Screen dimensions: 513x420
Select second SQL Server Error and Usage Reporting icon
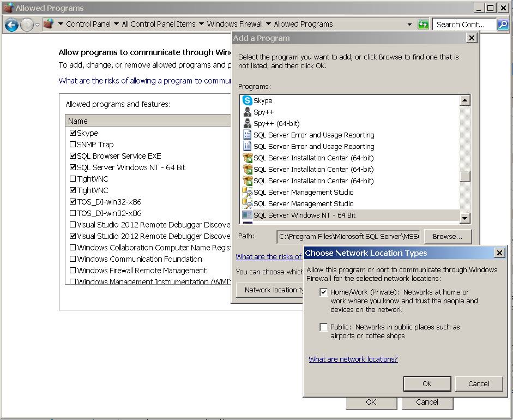248,146
